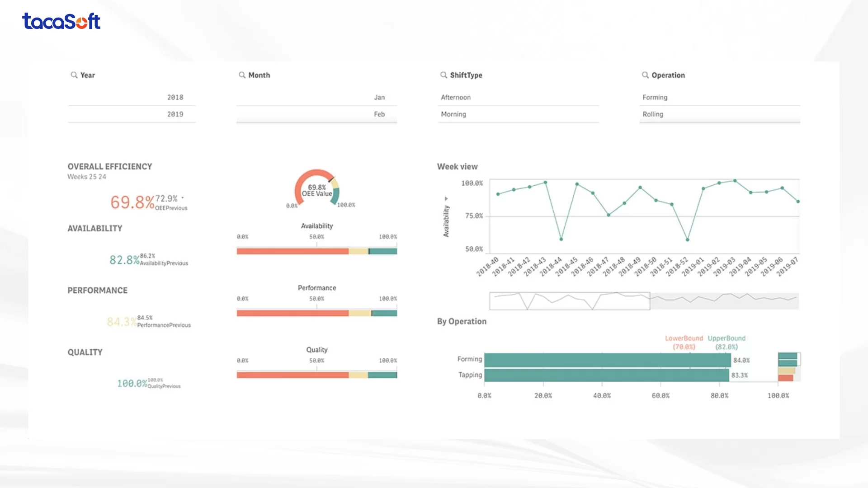The width and height of the screenshot is (868, 488).
Task: Click the Tapping bar showing 83.3%
Action: [x=606, y=375]
